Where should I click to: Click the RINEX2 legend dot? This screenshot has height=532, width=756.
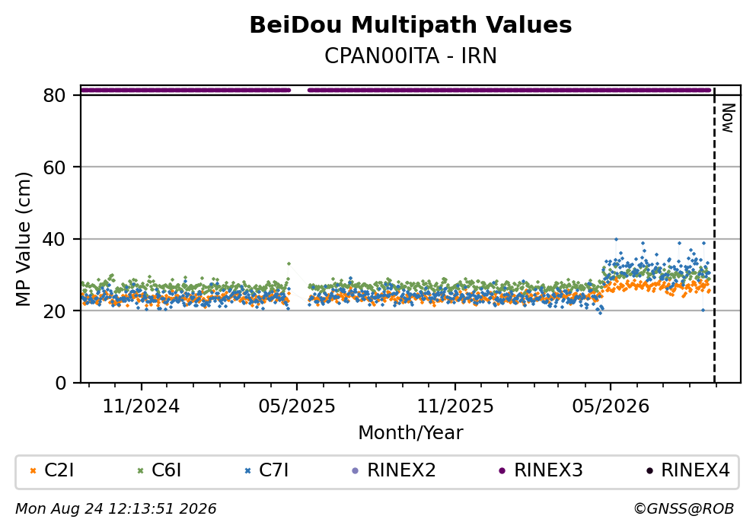[356, 471]
